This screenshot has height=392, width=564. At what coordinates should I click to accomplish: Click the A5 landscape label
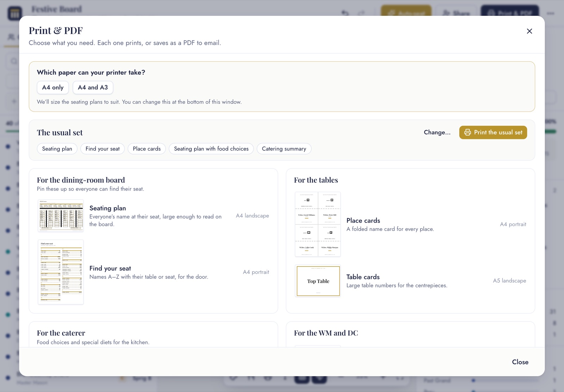(509, 281)
